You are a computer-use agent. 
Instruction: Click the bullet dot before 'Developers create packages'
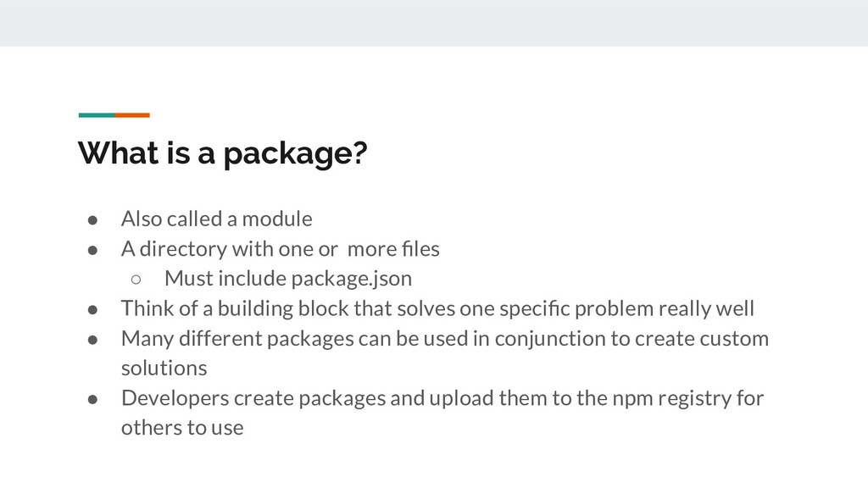[x=92, y=400]
